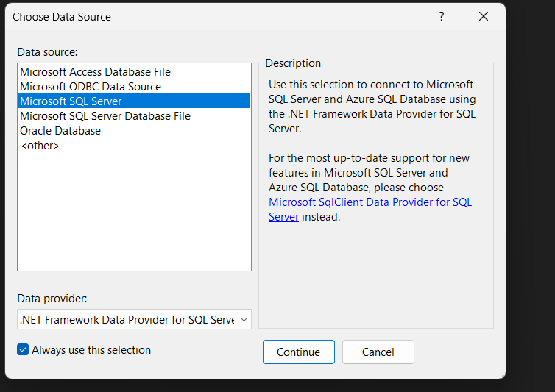Open the Microsoft SqlClient Data Provider link
Viewport: 555px width, 392px height.
pyautogui.click(x=370, y=202)
